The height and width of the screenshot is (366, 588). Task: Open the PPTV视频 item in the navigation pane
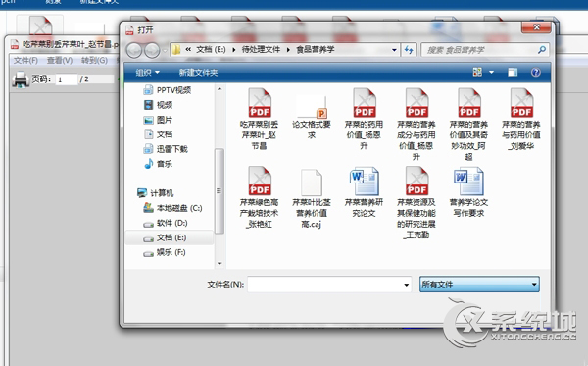[x=168, y=90]
